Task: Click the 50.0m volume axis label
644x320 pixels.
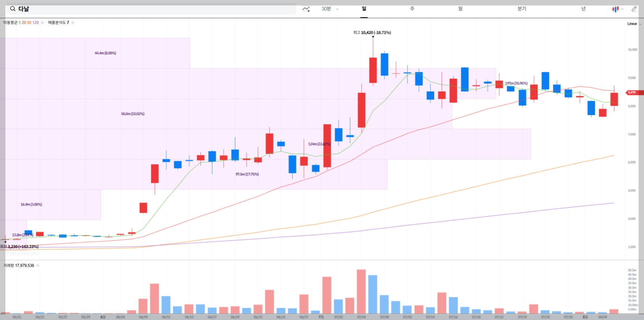Action: click(x=632, y=270)
